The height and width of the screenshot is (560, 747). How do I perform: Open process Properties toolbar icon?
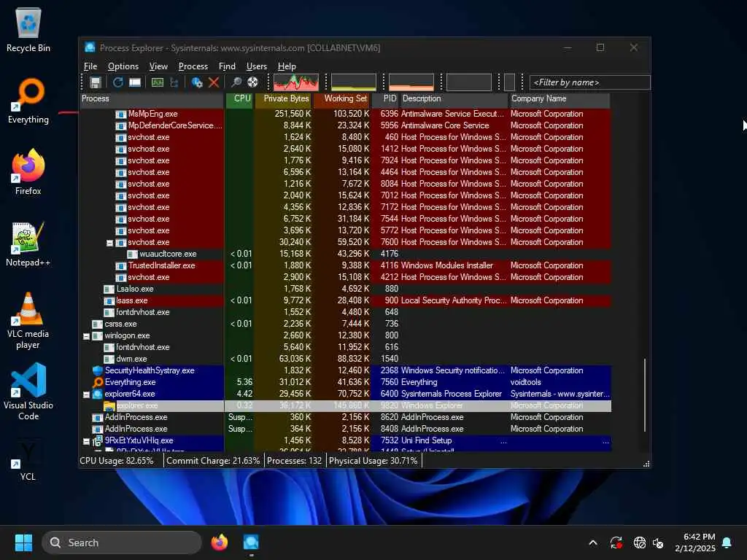pos(197,82)
